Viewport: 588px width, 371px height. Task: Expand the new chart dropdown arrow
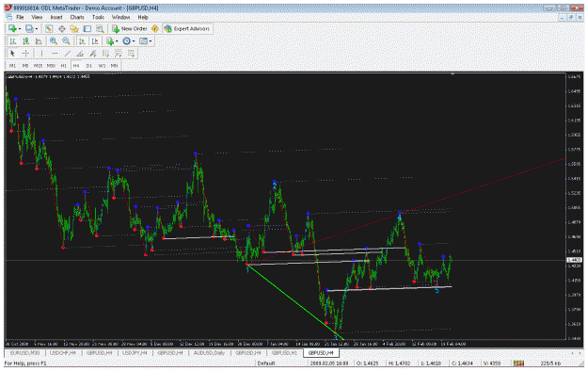20,29
